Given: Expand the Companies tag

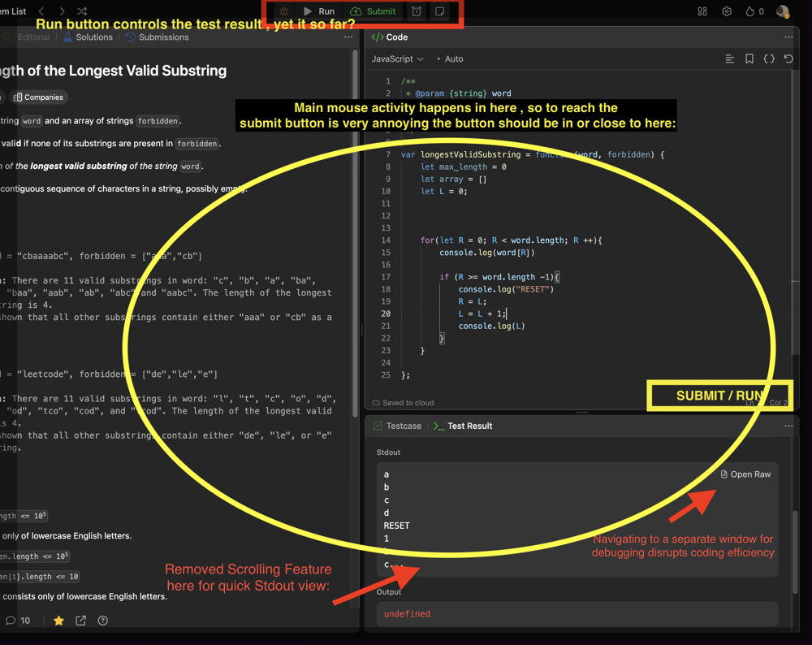Looking at the screenshot, I should click(38, 97).
